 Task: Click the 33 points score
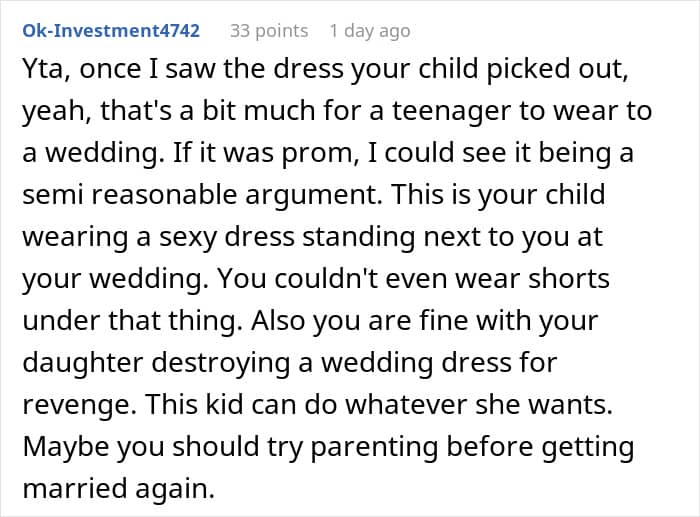267,31
